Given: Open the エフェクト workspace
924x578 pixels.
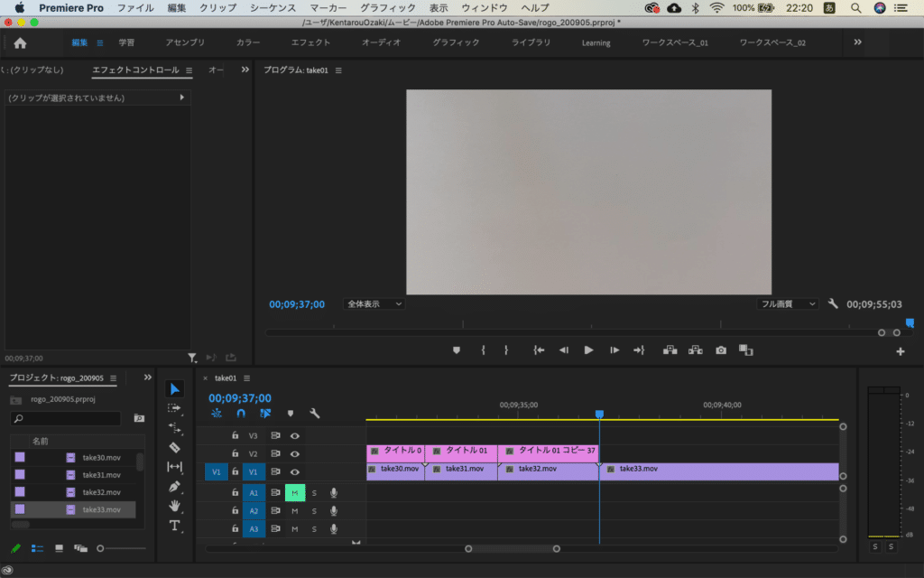Looking at the screenshot, I should click(x=310, y=42).
